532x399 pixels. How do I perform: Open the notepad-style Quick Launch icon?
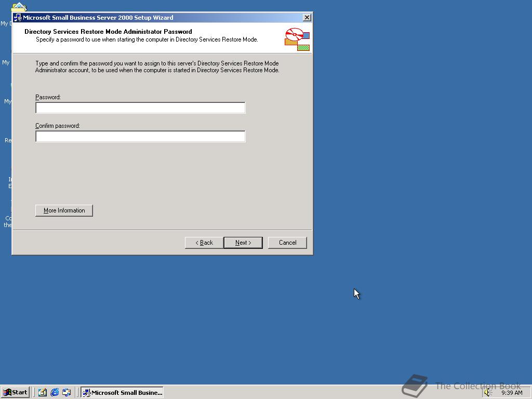[x=43, y=393]
